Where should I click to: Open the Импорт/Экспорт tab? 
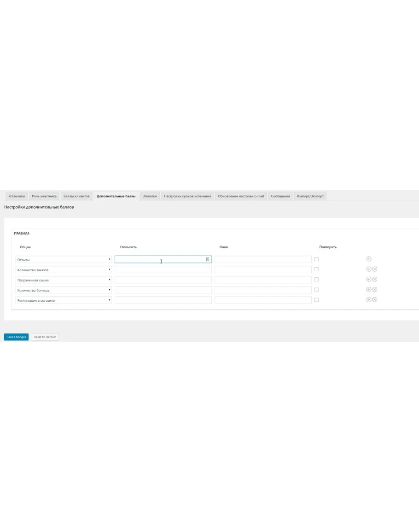pyautogui.click(x=310, y=196)
